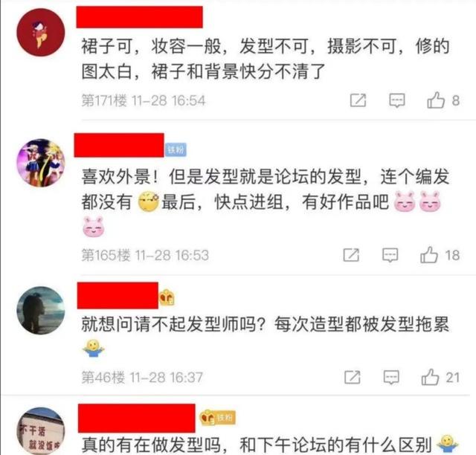Open reply bubble on floor 165 comment
The image size is (476, 455).
390,255
